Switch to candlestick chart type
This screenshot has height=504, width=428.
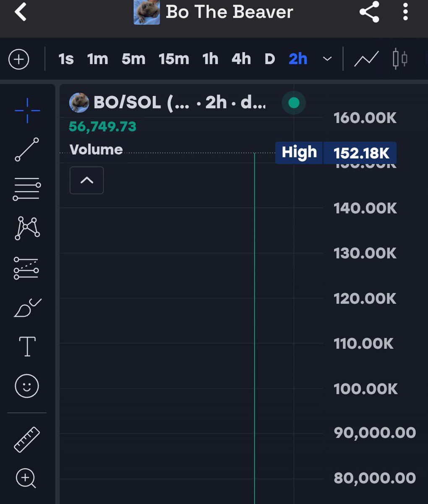point(400,59)
